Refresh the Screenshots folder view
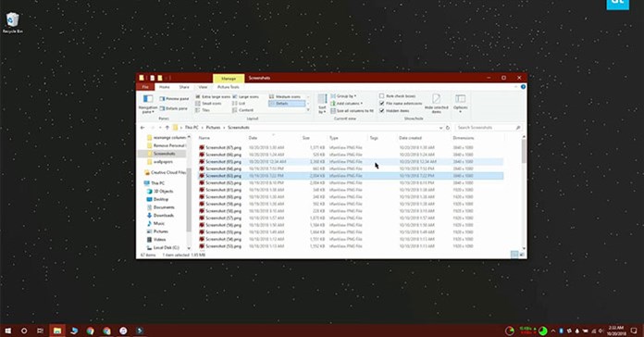The width and height of the screenshot is (644, 337). (448, 128)
